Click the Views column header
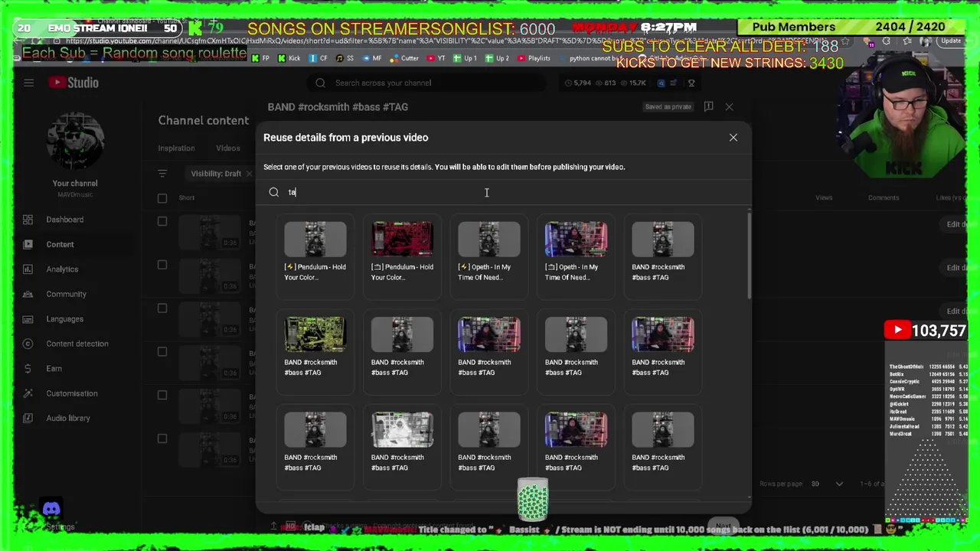The width and height of the screenshot is (980, 551). tap(824, 198)
